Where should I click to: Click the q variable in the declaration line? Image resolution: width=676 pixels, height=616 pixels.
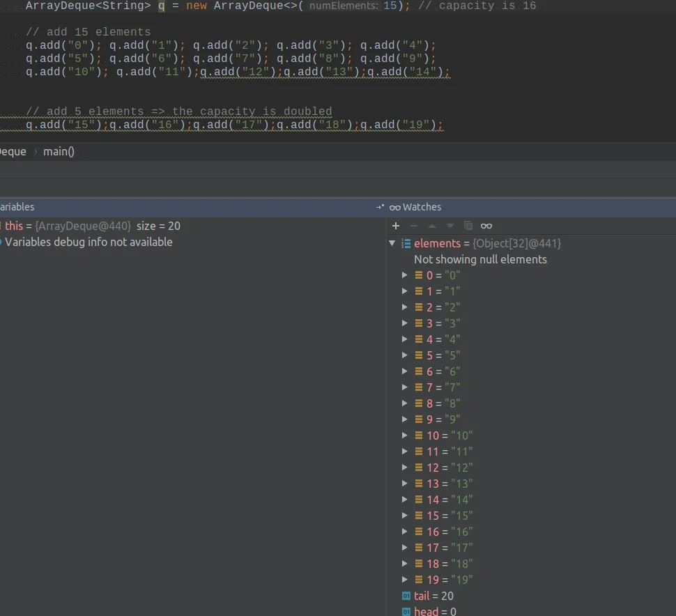coord(161,6)
